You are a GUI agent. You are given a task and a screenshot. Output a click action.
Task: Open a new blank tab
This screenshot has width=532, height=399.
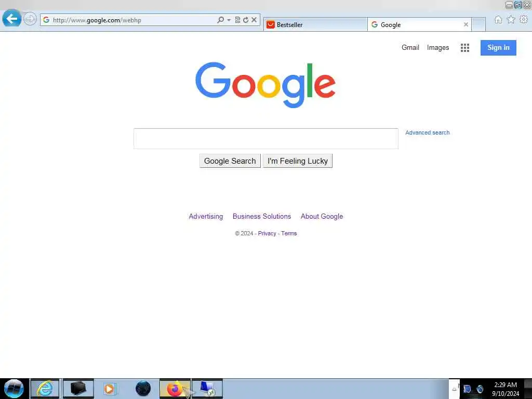478,25
